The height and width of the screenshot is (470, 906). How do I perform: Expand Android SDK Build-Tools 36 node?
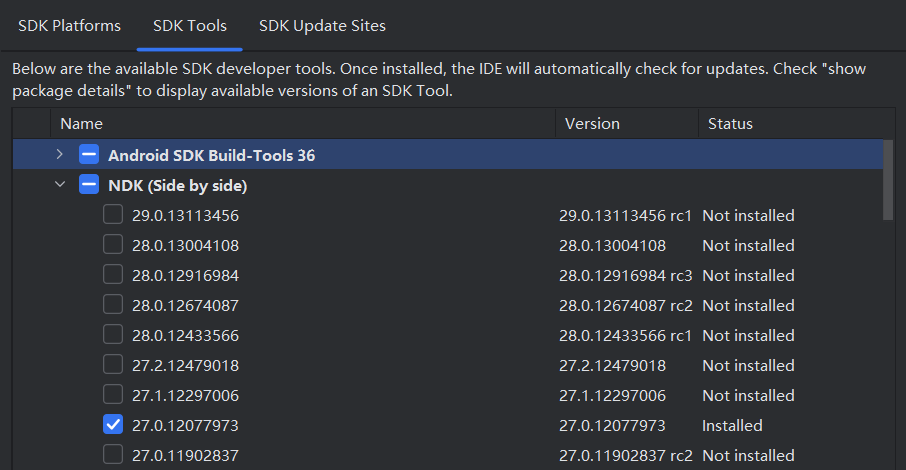pos(60,155)
